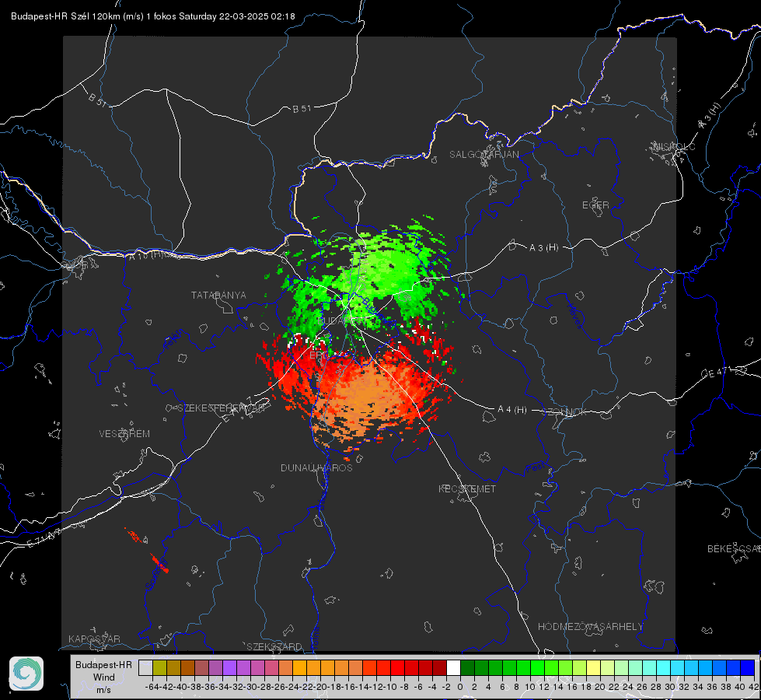The width and height of the screenshot is (761, 700).
Task: Click the 0 value under the legend scale
Action: tap(460, 687)
